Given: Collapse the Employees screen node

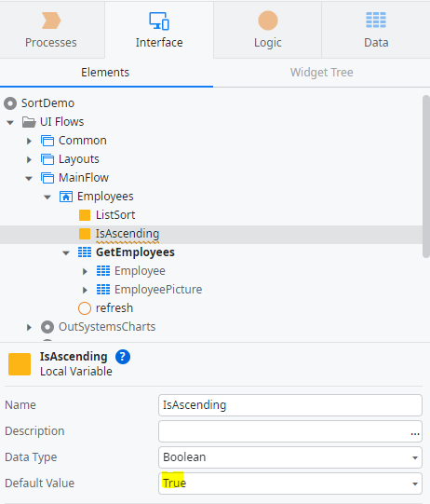Looking at the screenshot, I should (47, 198).
